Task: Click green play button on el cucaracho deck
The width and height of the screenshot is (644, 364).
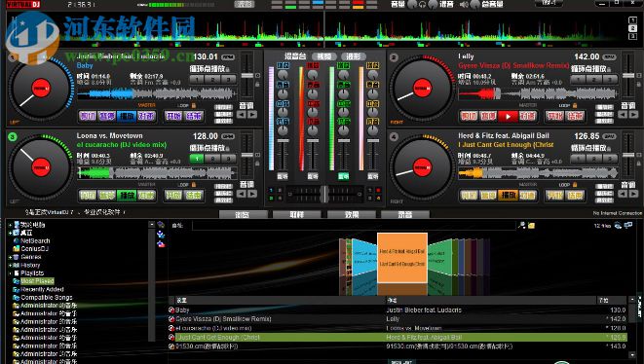Action: coord(127,196)
